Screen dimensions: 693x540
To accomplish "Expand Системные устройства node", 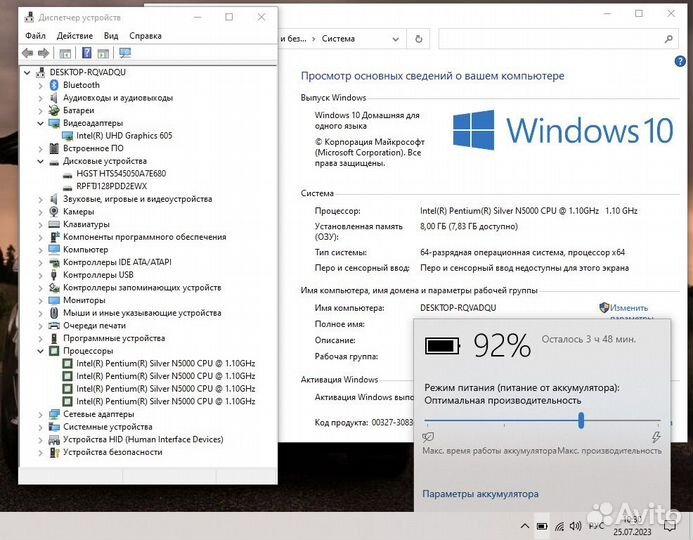I will (41, 427).
